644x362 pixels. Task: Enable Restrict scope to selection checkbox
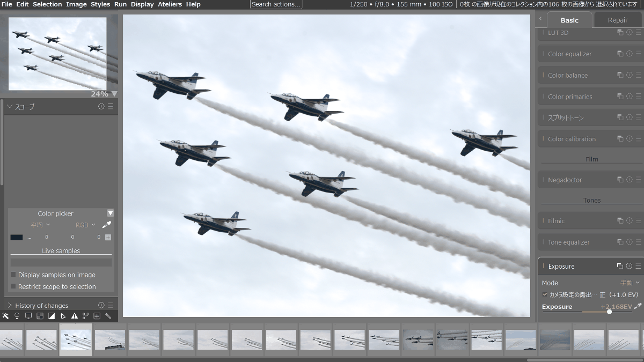coord(13,286)
